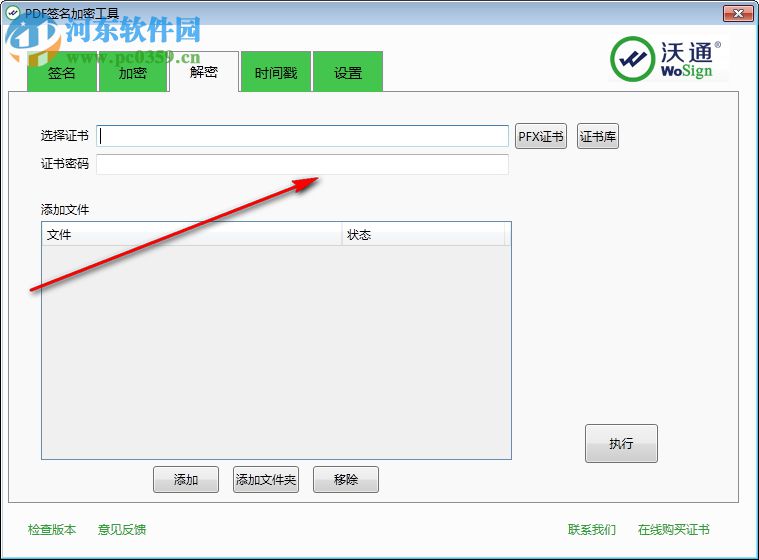Click the 文件 column header

coord(192,234)
